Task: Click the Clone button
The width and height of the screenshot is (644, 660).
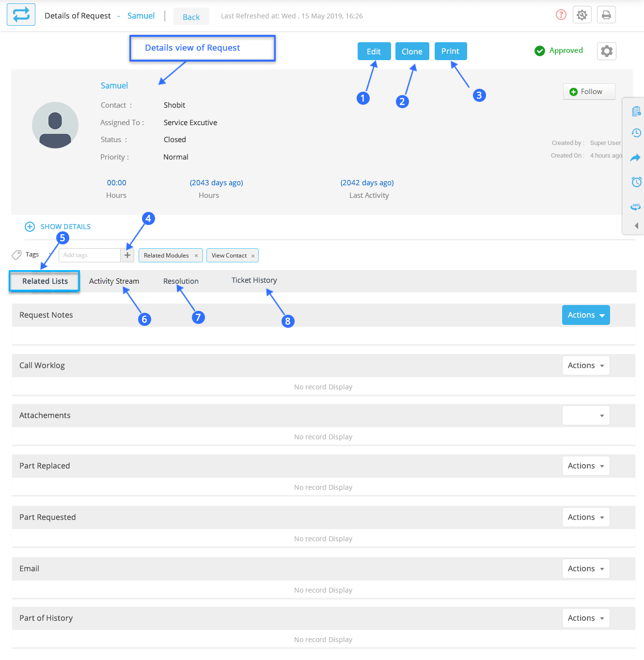Action: (412, 51)
